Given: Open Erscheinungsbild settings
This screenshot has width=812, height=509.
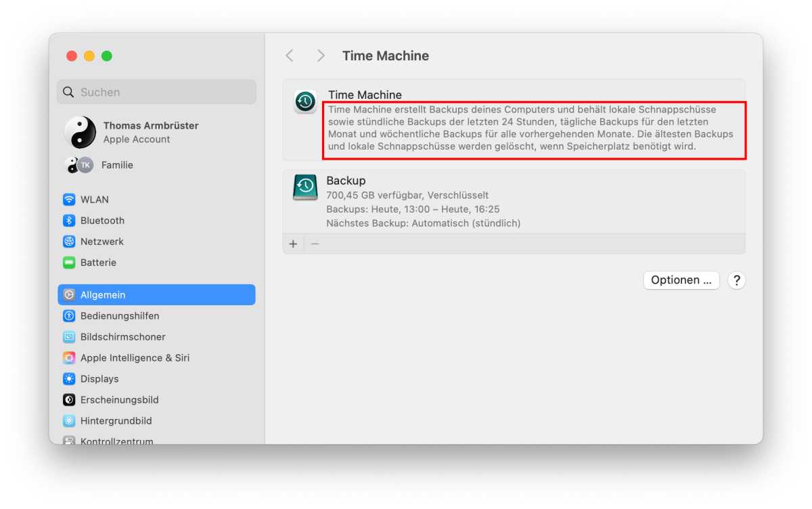Looking at the screenshot, I should pos(156,400).
